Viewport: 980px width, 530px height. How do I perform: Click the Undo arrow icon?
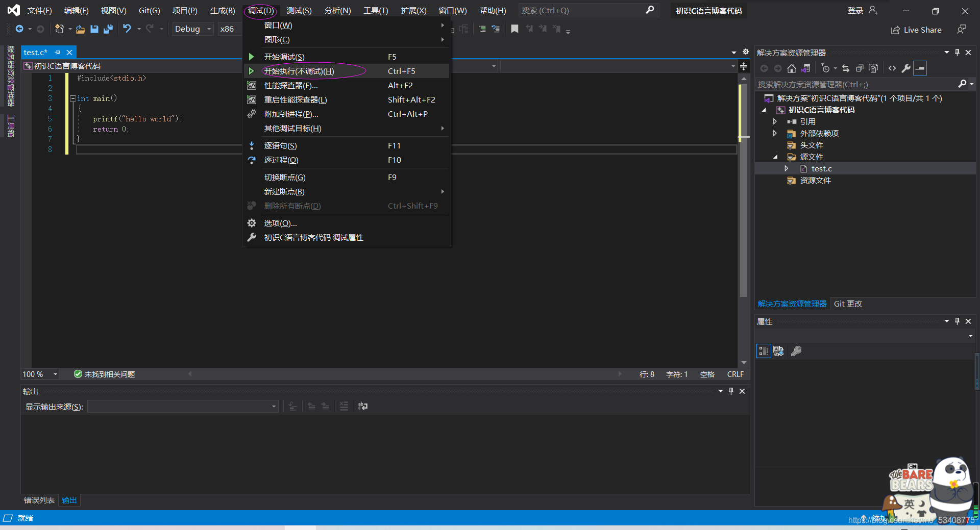[x=127, y=29]
